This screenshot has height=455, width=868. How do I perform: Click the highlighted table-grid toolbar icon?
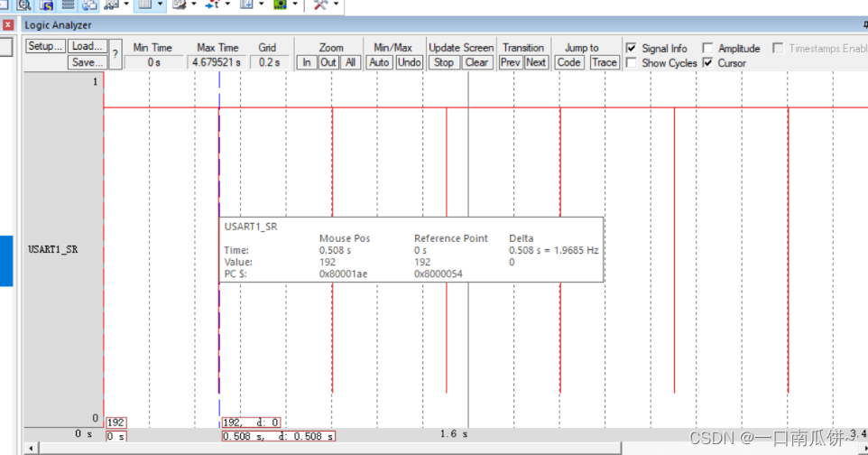pos(145,5)
